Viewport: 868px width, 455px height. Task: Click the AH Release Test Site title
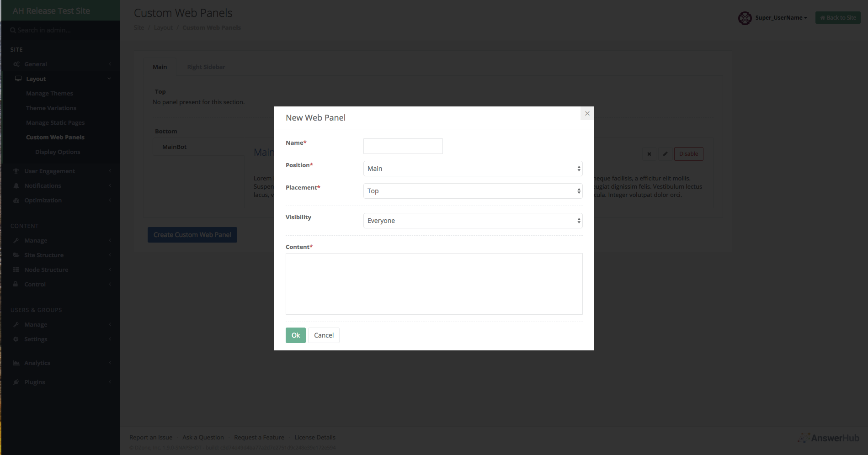[51, 11]
